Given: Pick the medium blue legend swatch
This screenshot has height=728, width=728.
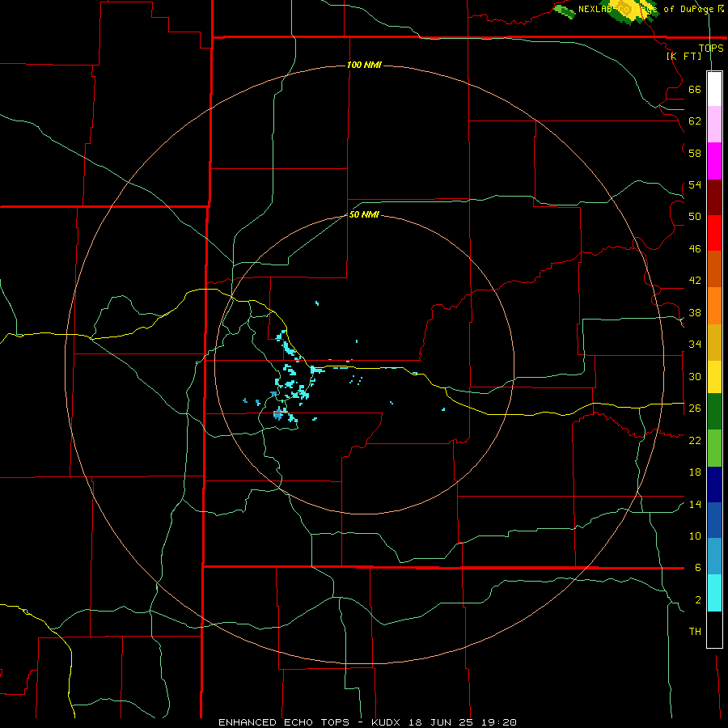Looking at the screenshot, I should pyautogui.click(x=714, y=520).
